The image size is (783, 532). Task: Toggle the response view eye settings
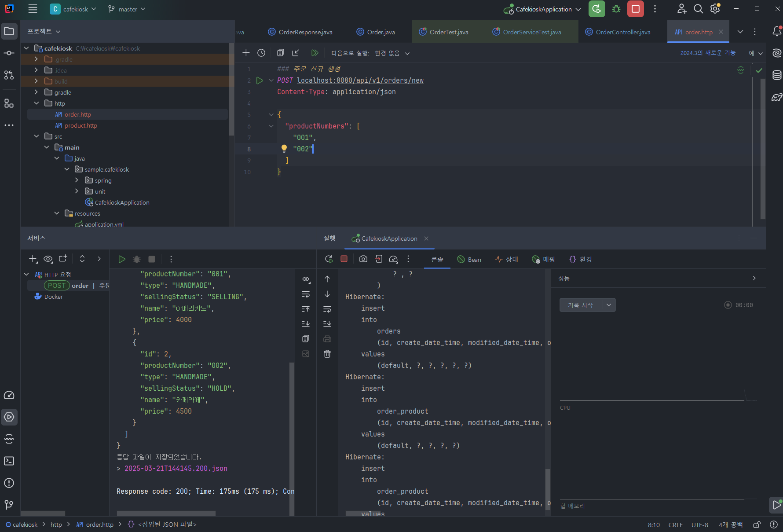point(306,279)
